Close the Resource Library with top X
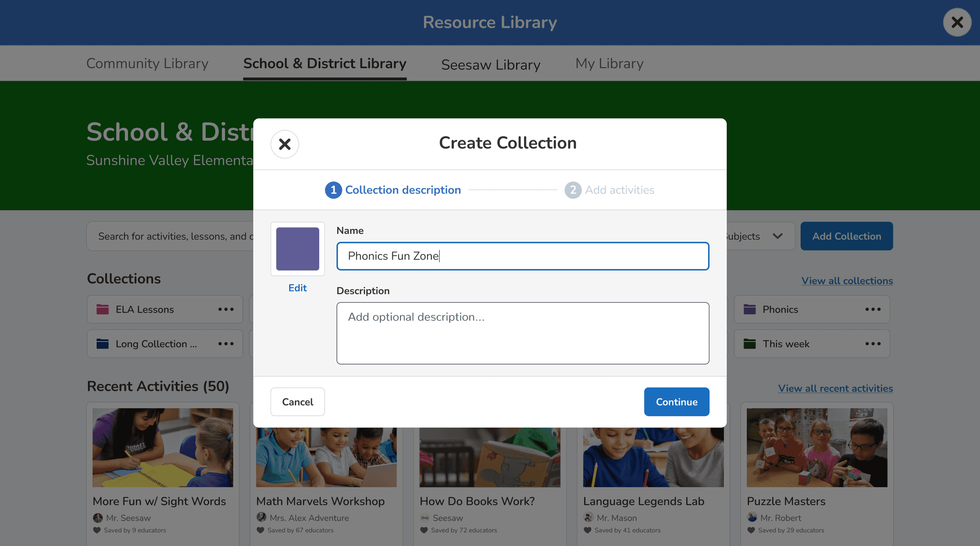Screen dimensions: 980x546 tap(957, 22)
